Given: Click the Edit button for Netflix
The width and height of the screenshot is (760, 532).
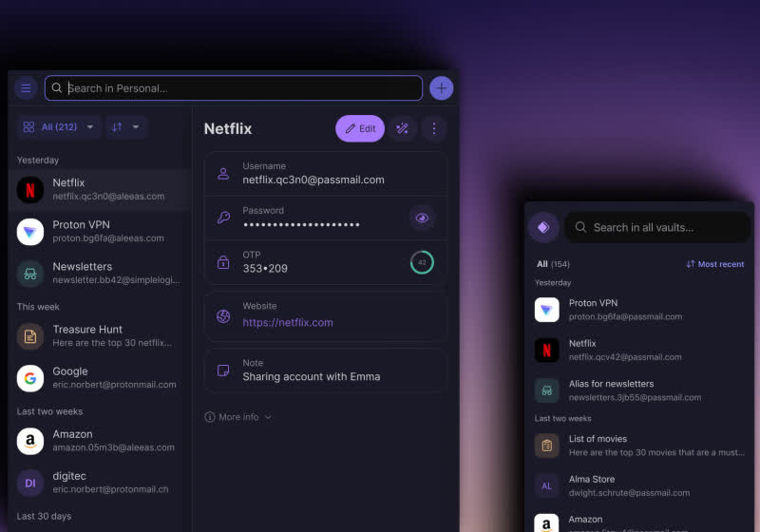Looking at the screenshot, I should click(360, 128).
